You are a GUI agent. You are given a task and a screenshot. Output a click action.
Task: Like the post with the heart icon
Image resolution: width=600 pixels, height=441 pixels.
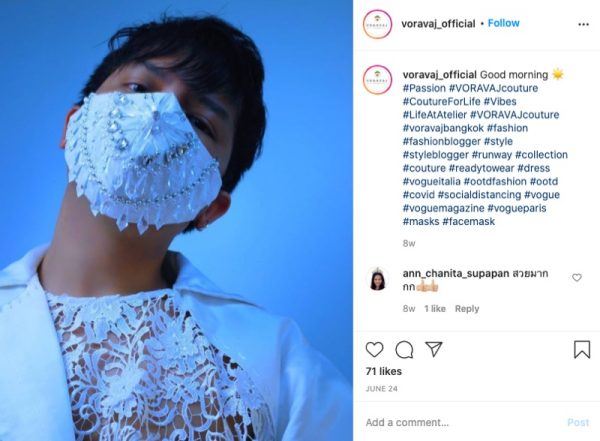(x=374, y=350)
